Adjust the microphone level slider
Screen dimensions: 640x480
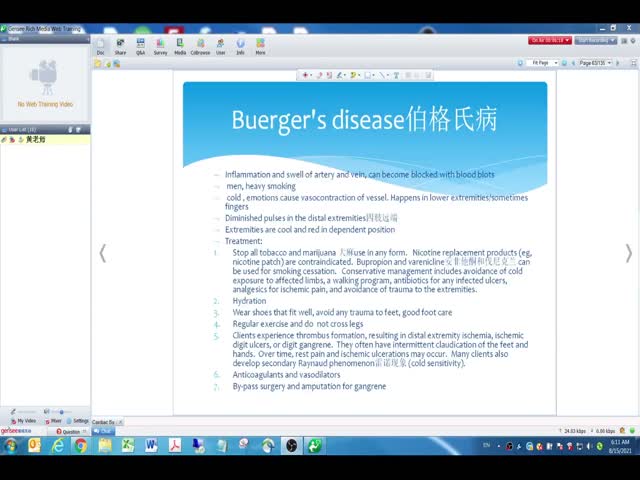[27, 411]
